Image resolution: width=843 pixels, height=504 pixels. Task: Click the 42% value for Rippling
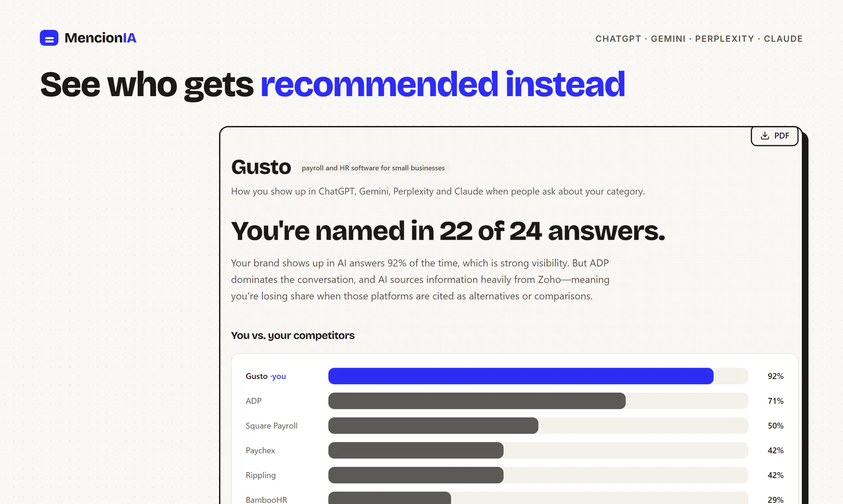pyautogui.click(x=776, y=475)
